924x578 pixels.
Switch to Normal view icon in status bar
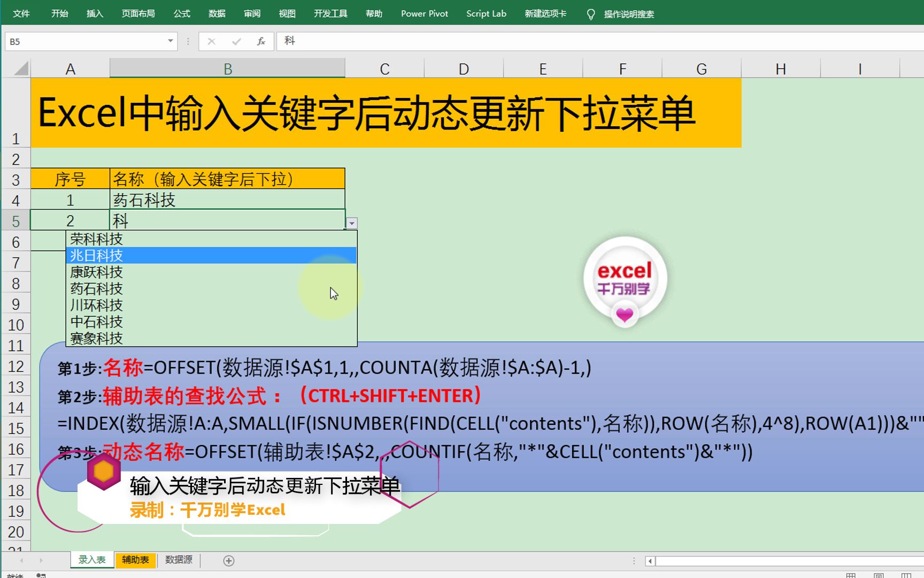point(851,575)
